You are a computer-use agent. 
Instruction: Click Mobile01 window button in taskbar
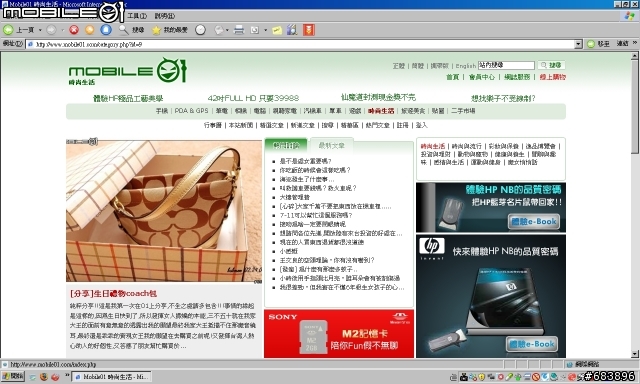coord(112,377)
